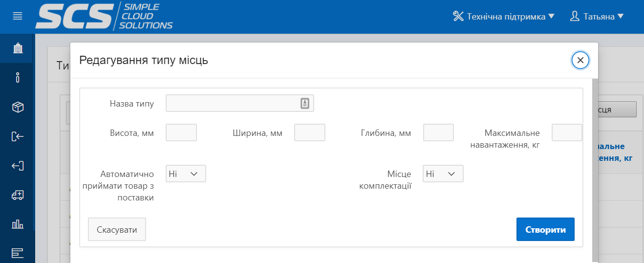Focus the Висота, мм field

point(181,132)
